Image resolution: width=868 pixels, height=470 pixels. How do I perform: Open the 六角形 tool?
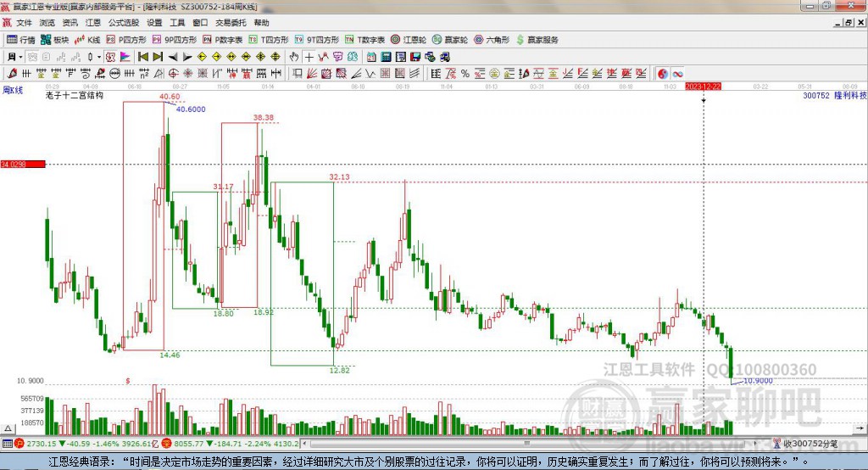(492, 40)
